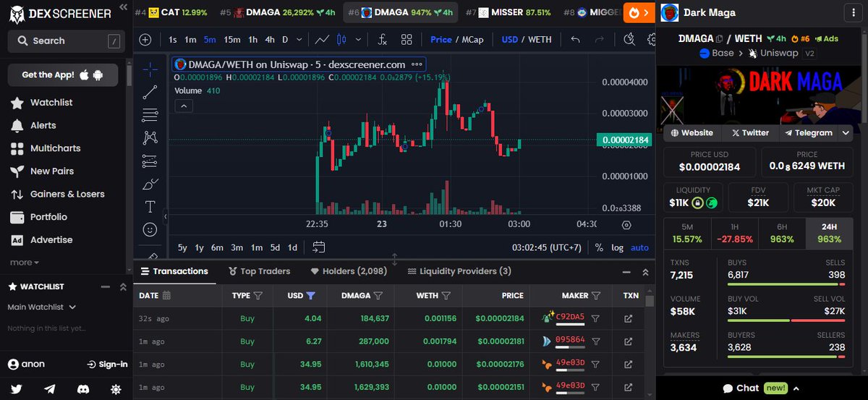Image resolution: width=868 pixels, height=400 pixels.
Task: Open the Indicators fx menu
Action: (382, 39)
